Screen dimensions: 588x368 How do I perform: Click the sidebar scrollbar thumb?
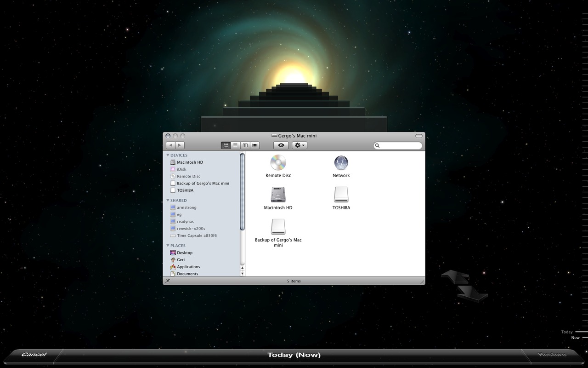tap(243, 191)
